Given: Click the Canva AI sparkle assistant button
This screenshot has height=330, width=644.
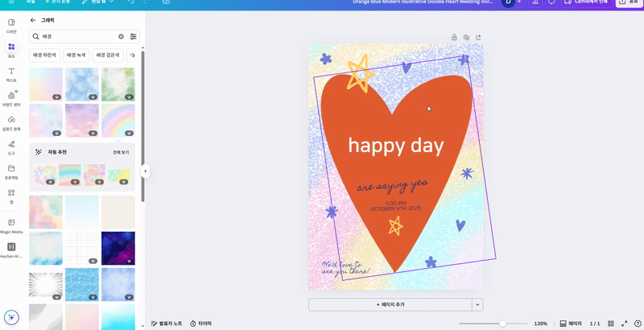Looking at the screenshot, I should [x=11, y=317].
